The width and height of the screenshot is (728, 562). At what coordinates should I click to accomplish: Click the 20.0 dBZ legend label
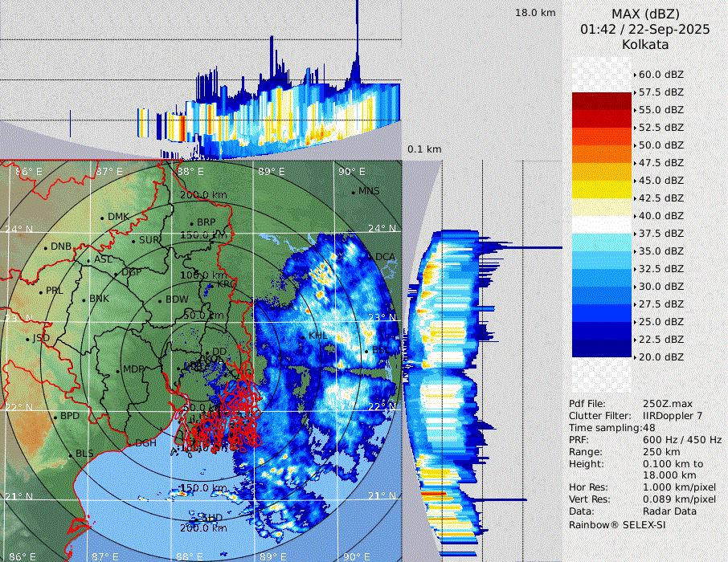[x=661, y=357]
